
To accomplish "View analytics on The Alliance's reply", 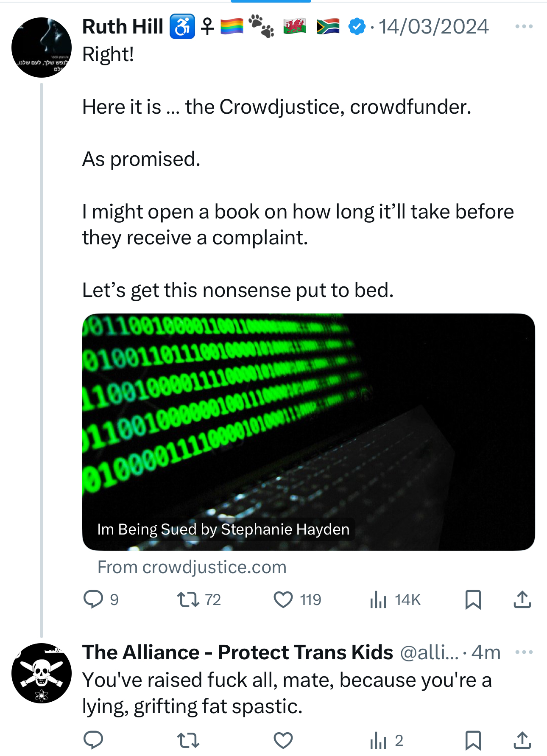I will pyautogui.click(x=378, y=740).
